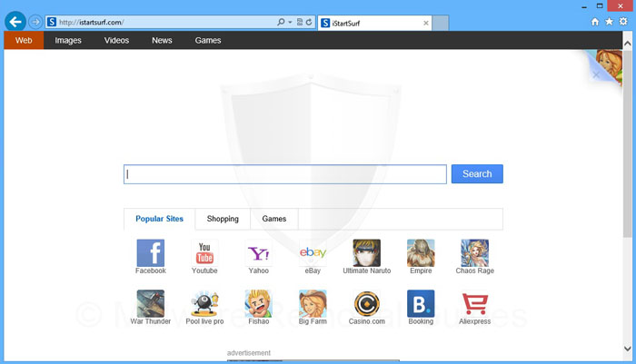The height and width of the screenshot is (364, 636).
Task: Launch the Chaos Rage game icon
Action: point(474,252)
